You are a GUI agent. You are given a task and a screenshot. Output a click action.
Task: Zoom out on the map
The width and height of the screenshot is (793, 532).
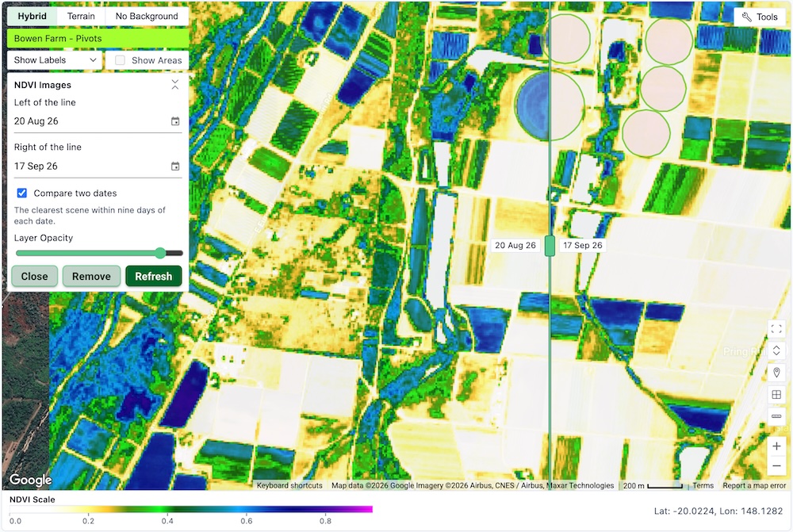[776, 465]
